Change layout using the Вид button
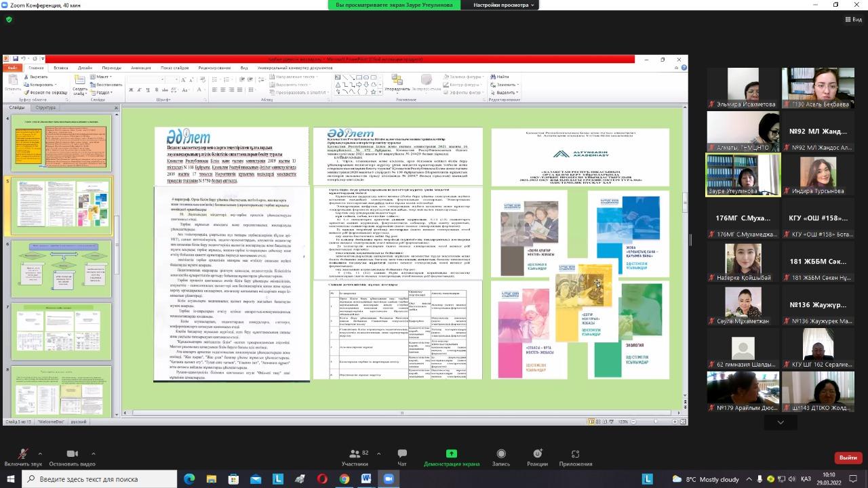The height and width of the screenshot is (488, 868). [853, 20]
